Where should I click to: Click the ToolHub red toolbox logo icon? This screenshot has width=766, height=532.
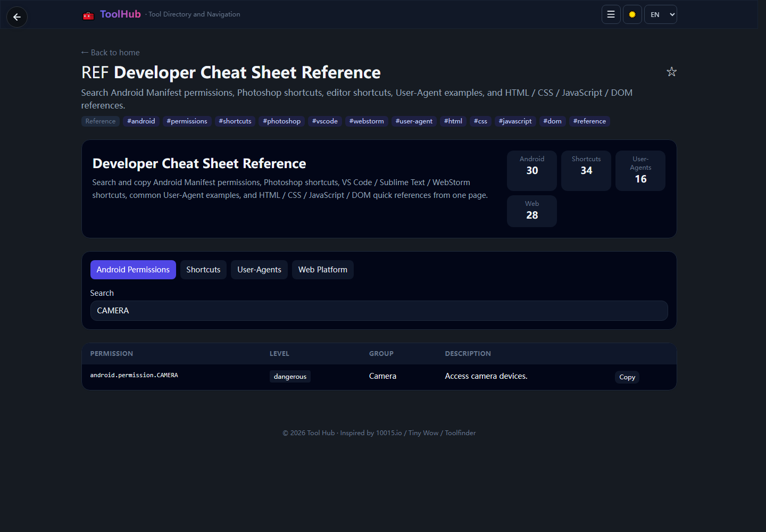[x=88, y=15]
